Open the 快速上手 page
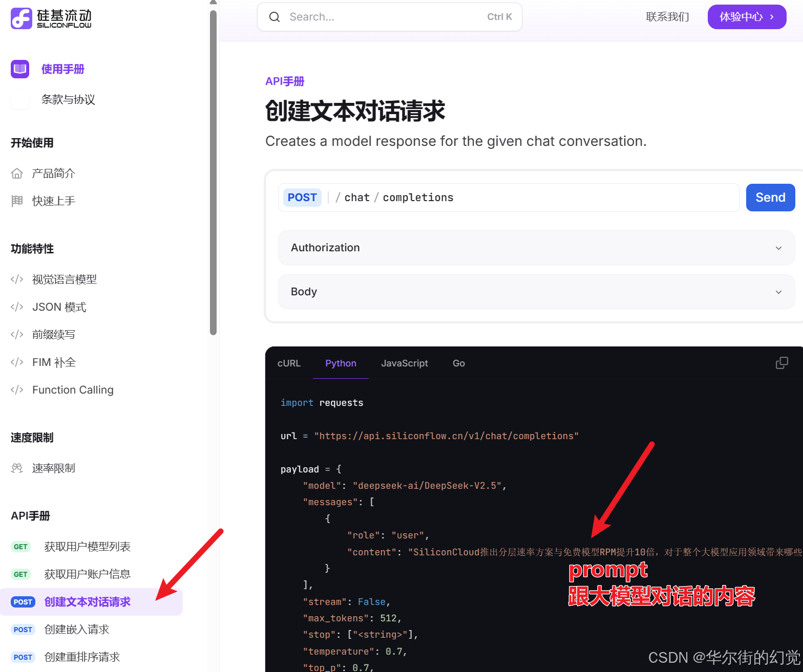This screenshot has height=672, width=803. click(53, 201)
